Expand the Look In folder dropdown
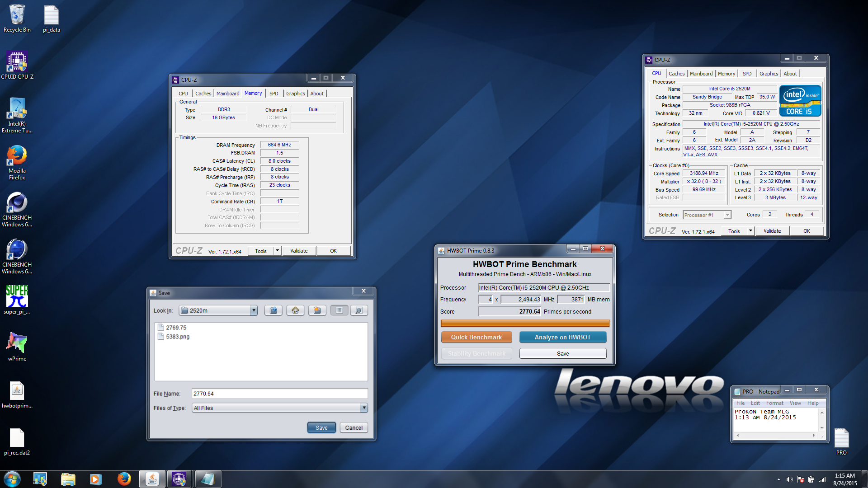Viewport: 868px width, 488px height. 254,310
